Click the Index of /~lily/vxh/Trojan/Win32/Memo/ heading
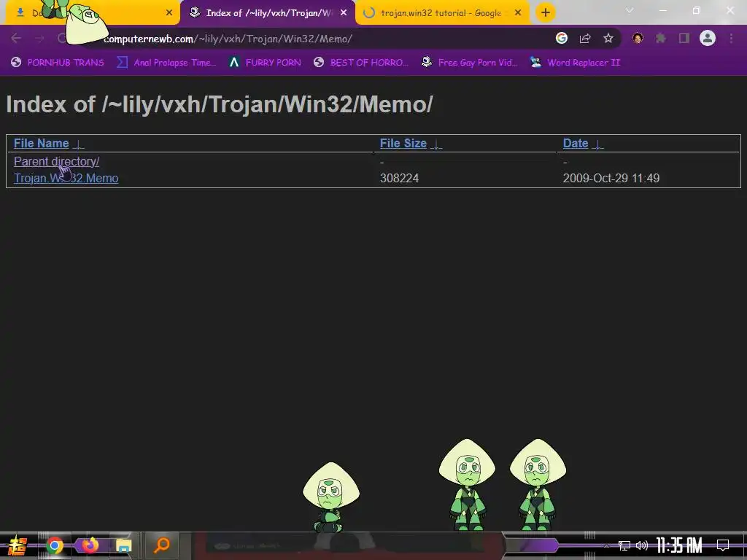The height and width of the screenshot is (560, 747). click(x=219, y=104)
